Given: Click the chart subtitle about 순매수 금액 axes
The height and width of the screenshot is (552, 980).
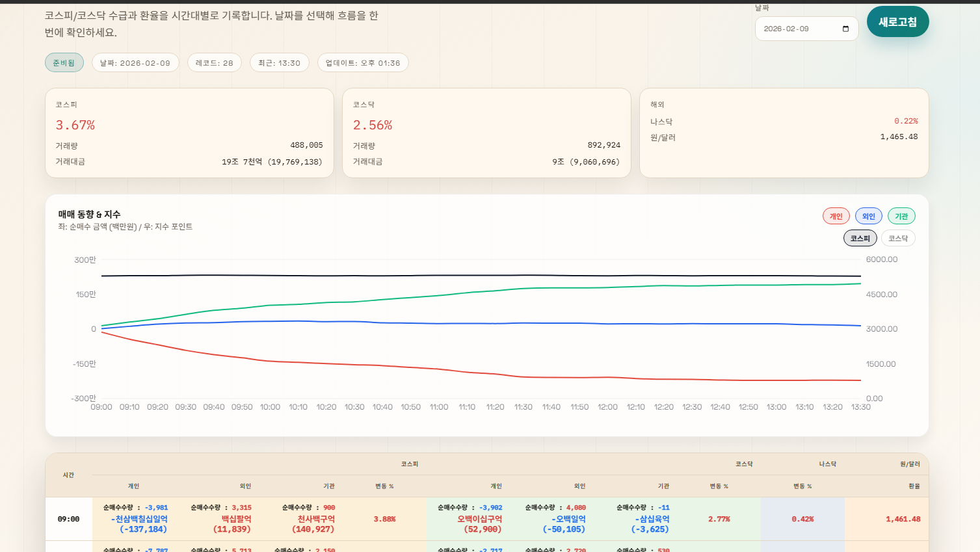Looking at the screenshot, I should coord(126,227).
